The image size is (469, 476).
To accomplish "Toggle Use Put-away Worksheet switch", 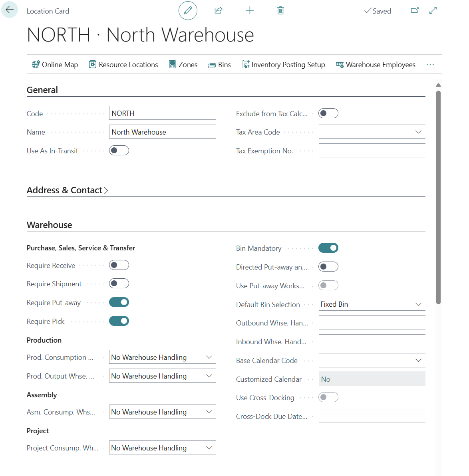I will [328, 286].
